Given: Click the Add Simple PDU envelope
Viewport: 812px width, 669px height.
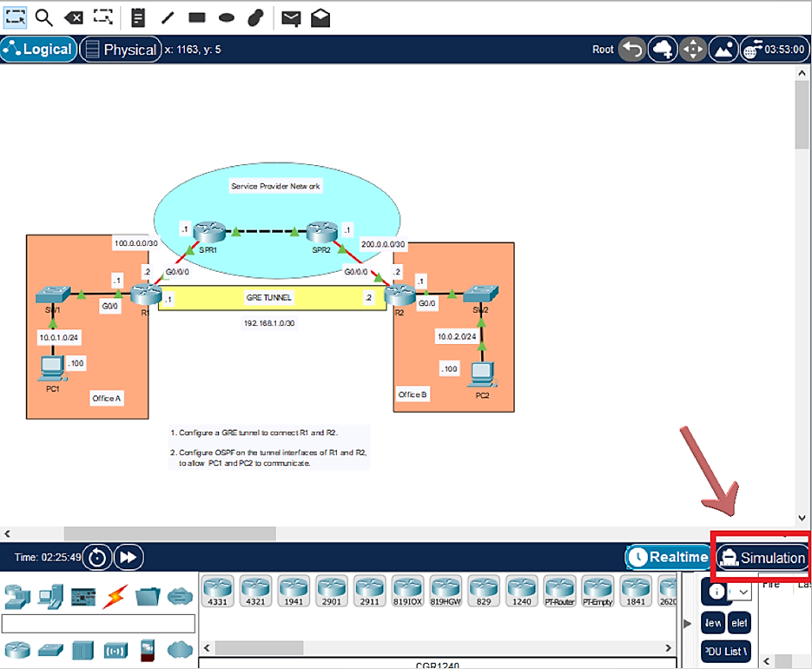Looking at the screenshot, I should [x=291, y=17].
